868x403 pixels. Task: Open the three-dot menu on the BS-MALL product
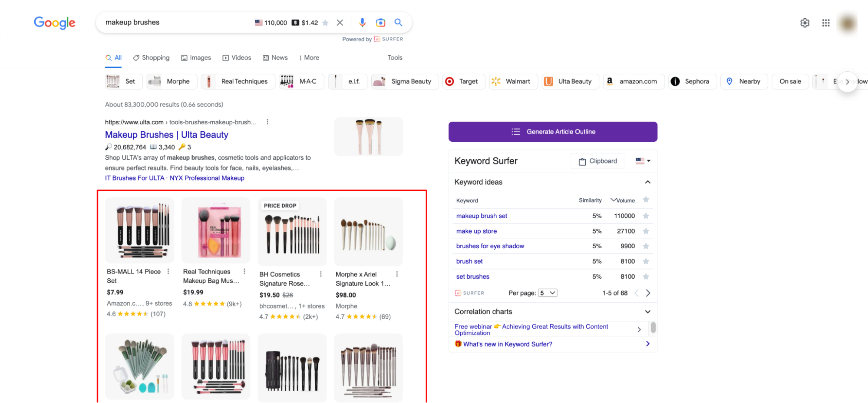click(169, 271)
